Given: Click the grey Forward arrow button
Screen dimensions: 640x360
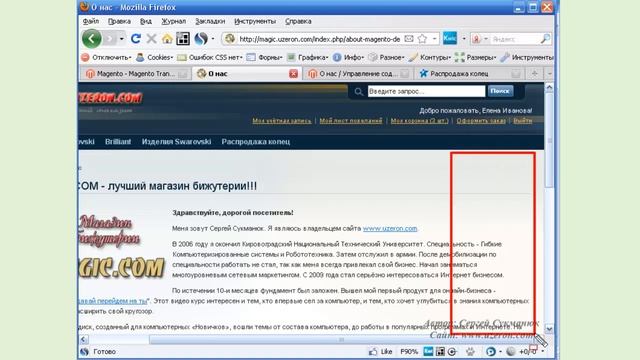Looking at the screenshot, I should point(110,39).
